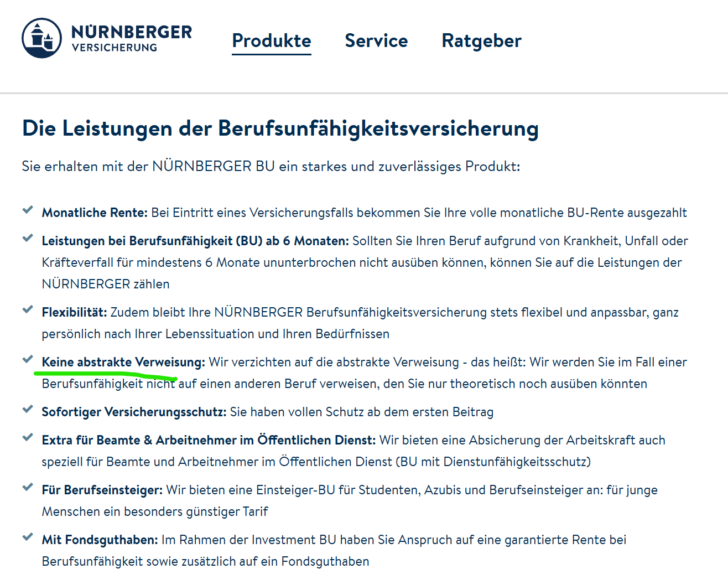
Task: Open the Service menu
Action: (x=376, y=40)
